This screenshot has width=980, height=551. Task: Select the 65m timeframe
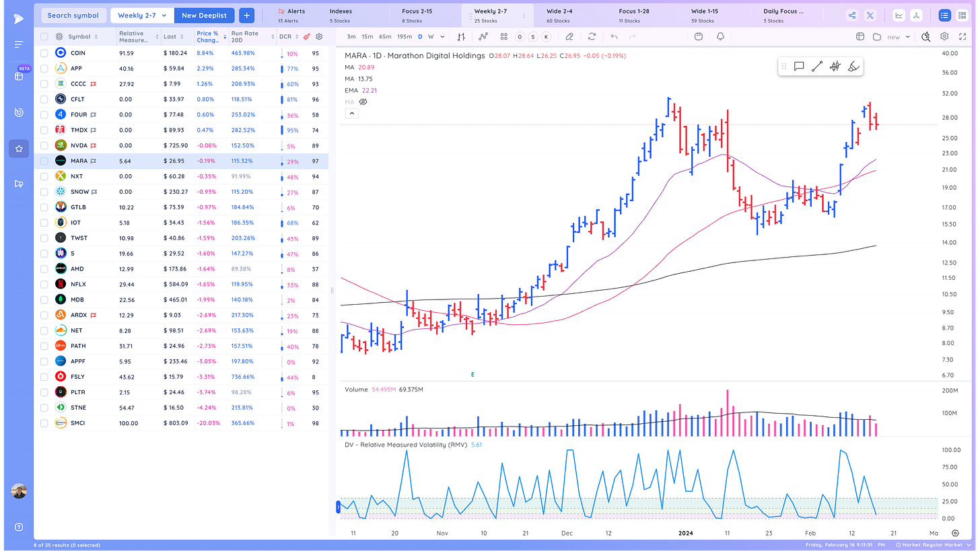coord(385,37)
